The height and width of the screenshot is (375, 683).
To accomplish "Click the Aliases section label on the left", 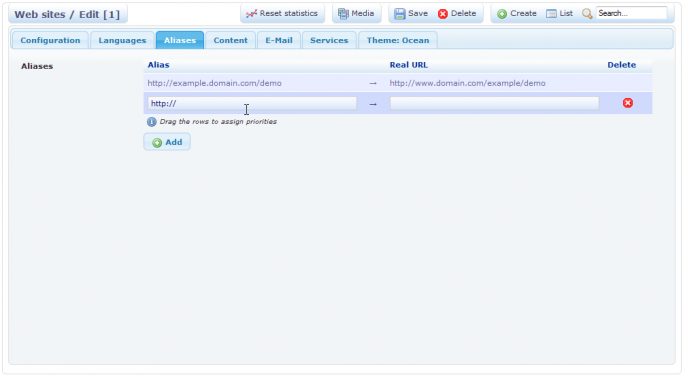I will (x=37, y=66).
